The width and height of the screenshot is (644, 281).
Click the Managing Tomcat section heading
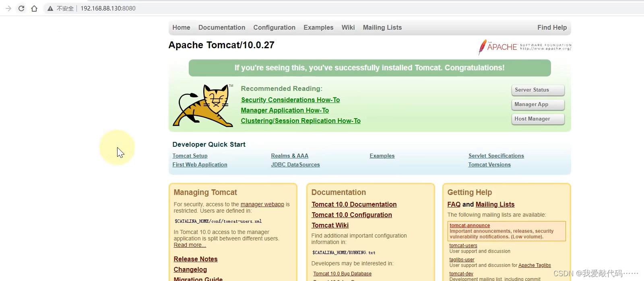(x=205, y=192)
